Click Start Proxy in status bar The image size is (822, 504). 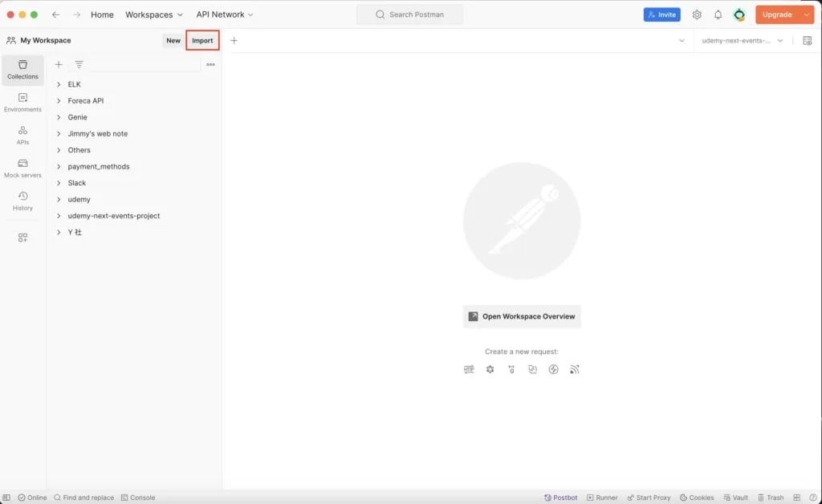tap(649, 498)
